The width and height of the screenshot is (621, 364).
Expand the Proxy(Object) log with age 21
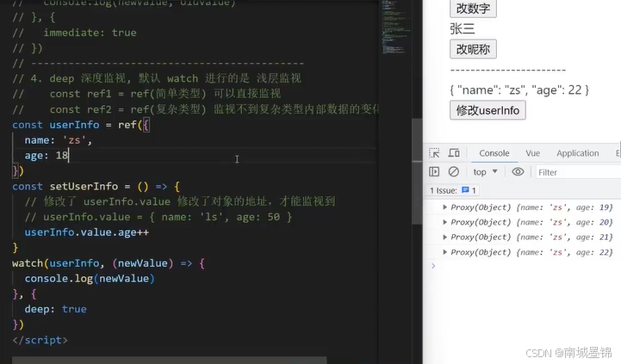444,238
